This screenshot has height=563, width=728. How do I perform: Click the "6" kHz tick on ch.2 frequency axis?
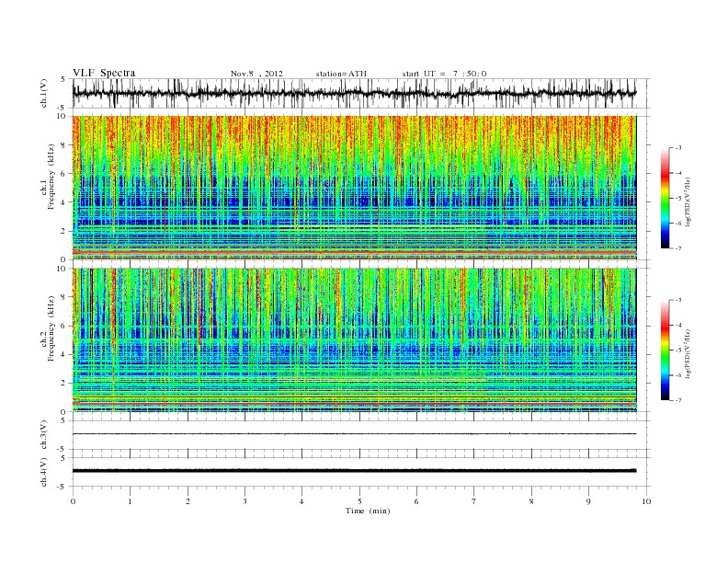click(63, 326)
